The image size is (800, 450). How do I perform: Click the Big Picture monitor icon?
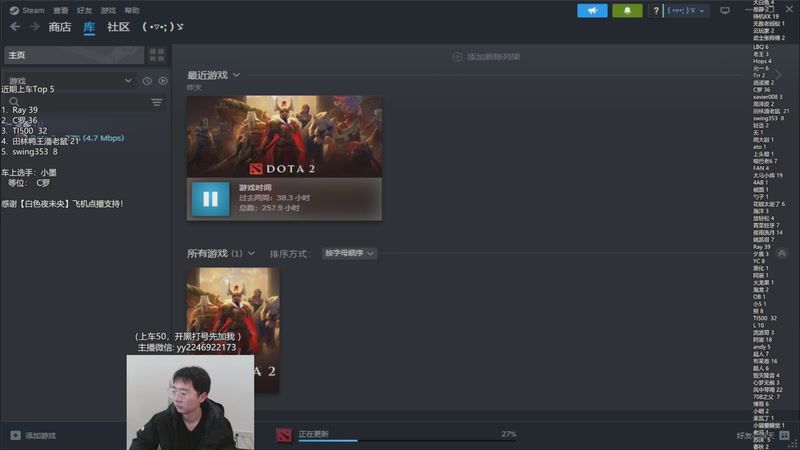pyautogui.click(x=724, y=10)
